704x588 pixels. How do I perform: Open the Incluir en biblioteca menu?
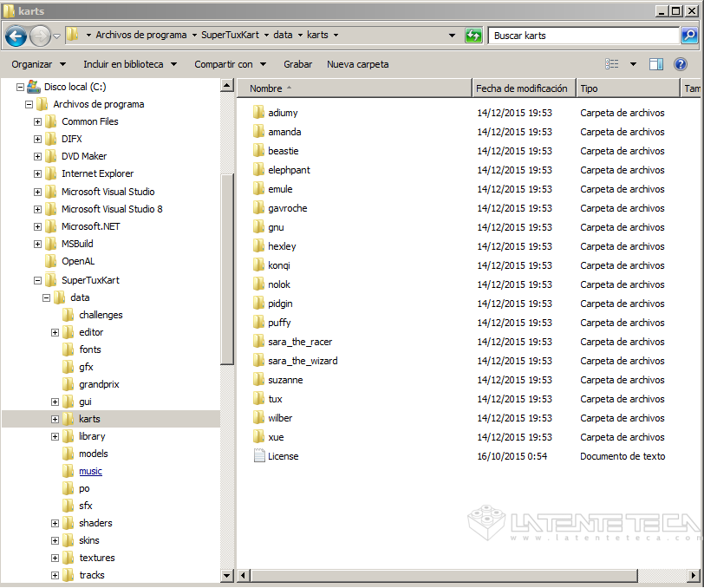click(x=129, y=64)
